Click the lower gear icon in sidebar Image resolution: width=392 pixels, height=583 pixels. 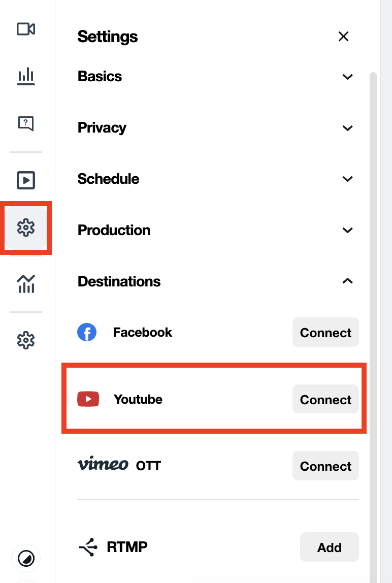pyautogui.click(x=26, y=340)
